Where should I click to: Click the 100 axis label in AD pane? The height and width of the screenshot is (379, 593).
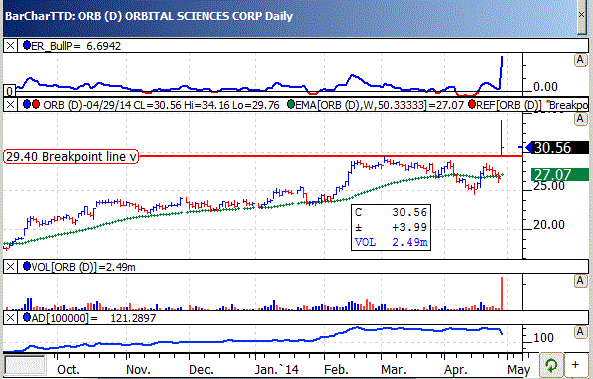543,337
